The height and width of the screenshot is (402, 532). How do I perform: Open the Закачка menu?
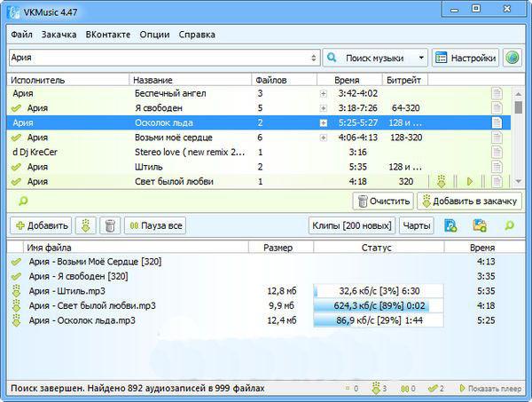pyautogui.click(x=59, y=35)
